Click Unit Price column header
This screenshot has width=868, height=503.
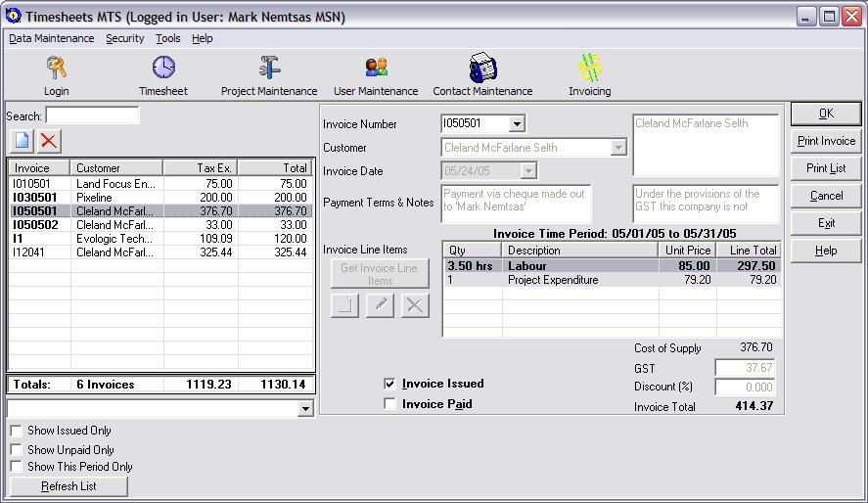(688, 251)
